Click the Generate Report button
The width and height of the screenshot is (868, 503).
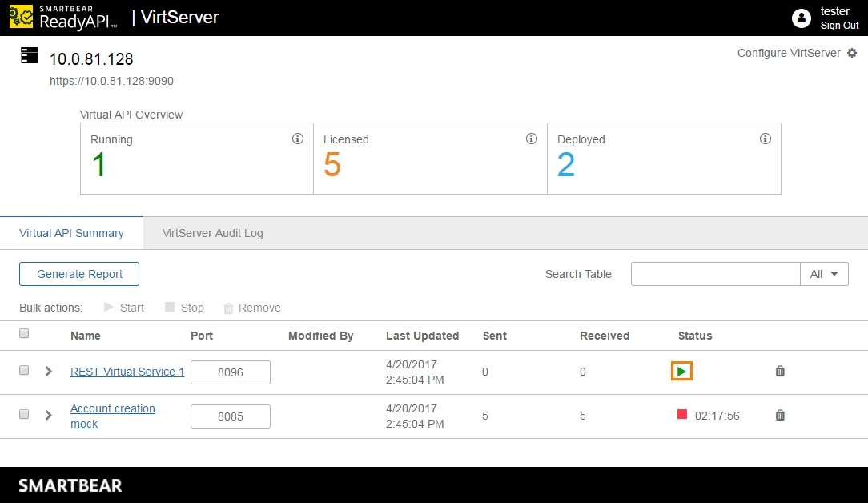[78, 273]
